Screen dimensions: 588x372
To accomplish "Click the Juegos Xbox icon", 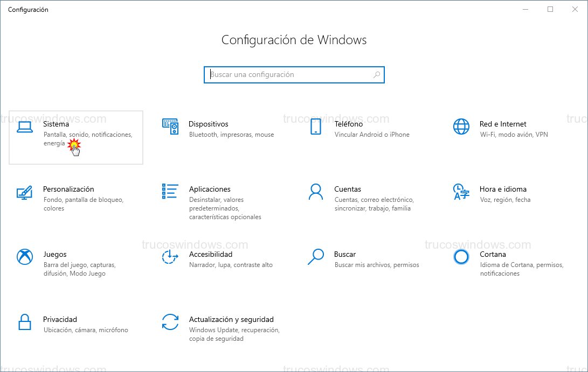I will pos(25,257).
